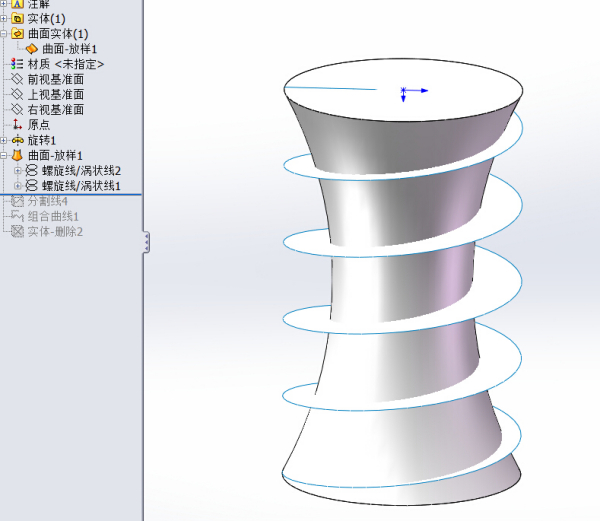Click the suppressed 分割线4 split line icon

click(x=17, y=201)
